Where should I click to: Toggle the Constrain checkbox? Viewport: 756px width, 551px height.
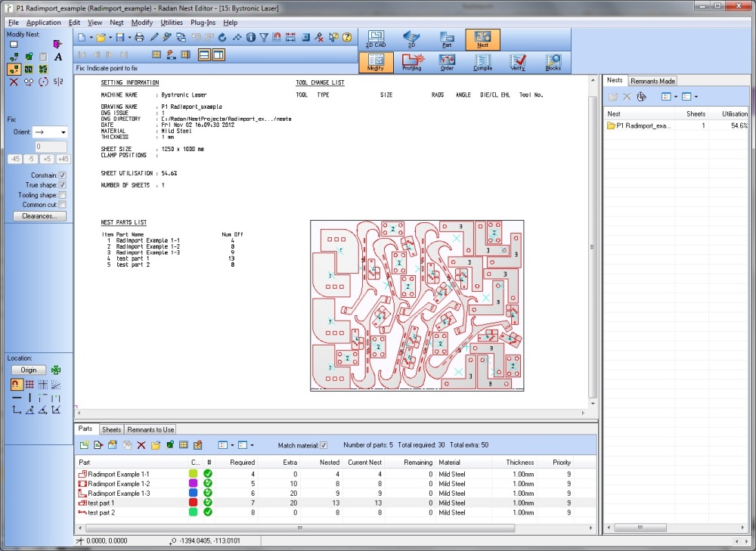pyautogui.click(x=63, y=175)
